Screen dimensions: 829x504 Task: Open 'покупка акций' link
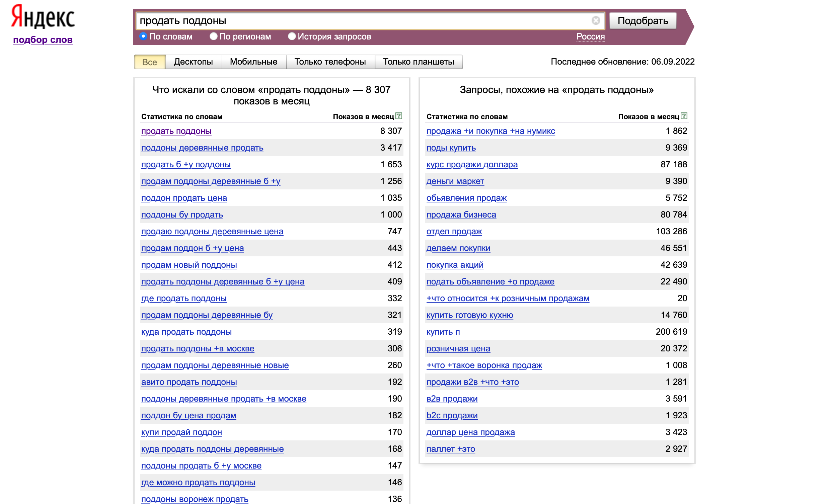point(455,265)
